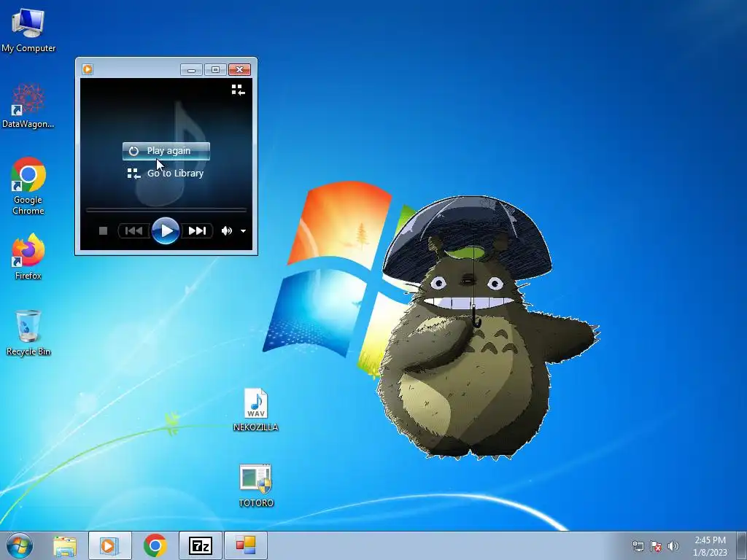Click the playback seek bar

point(166,209)
